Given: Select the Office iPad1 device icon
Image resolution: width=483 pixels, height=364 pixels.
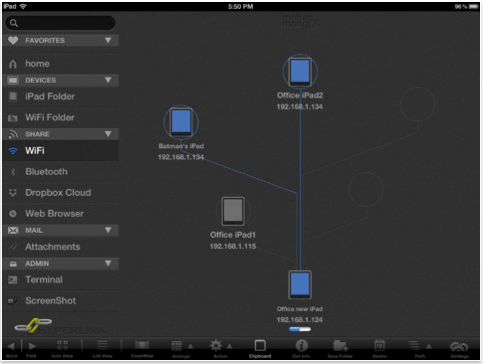Looking at the screenshot, I should 233,211.
